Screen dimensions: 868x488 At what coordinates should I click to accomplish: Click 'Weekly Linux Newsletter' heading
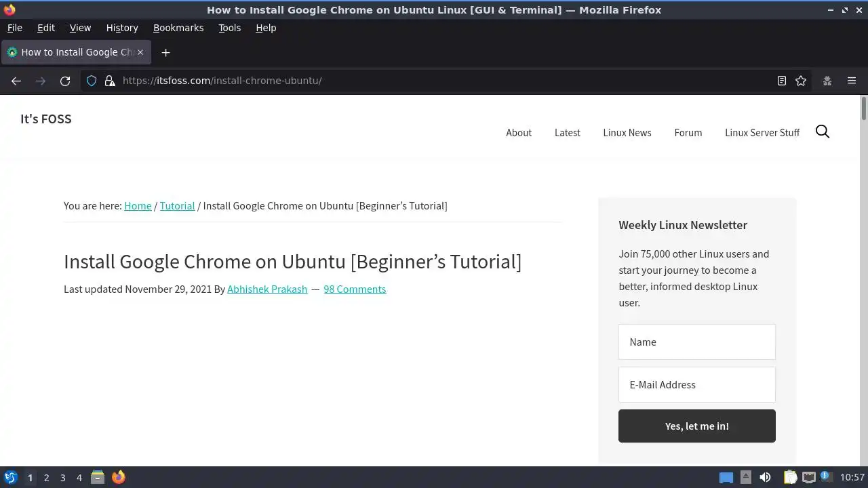[683, 224]
